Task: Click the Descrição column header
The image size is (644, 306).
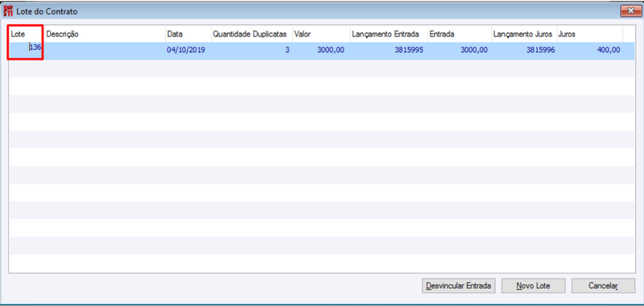Action: 105,35
